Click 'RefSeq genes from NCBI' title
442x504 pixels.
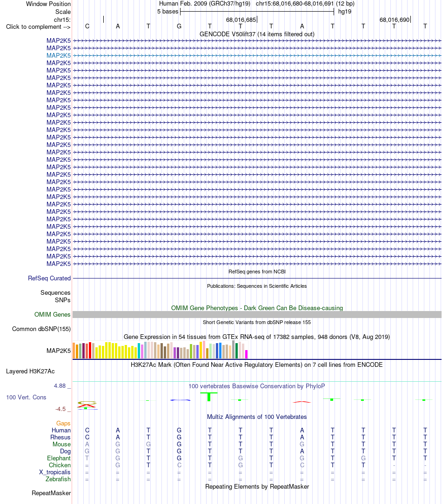pyautogui.click(x=257, y=272)
